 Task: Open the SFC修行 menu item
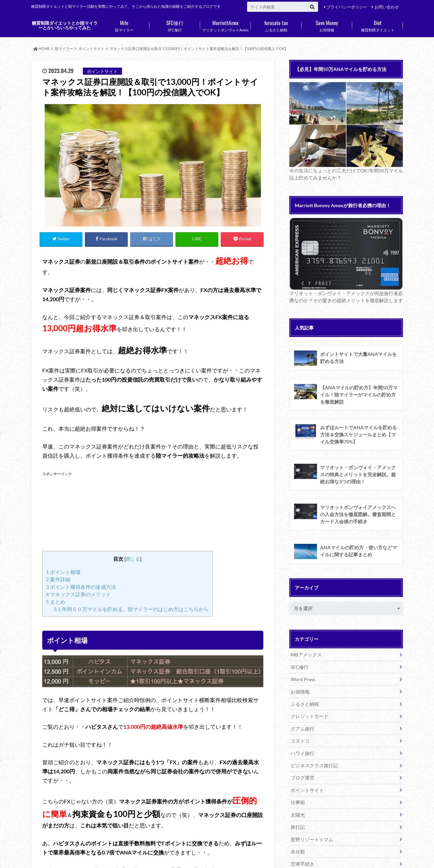175,26
